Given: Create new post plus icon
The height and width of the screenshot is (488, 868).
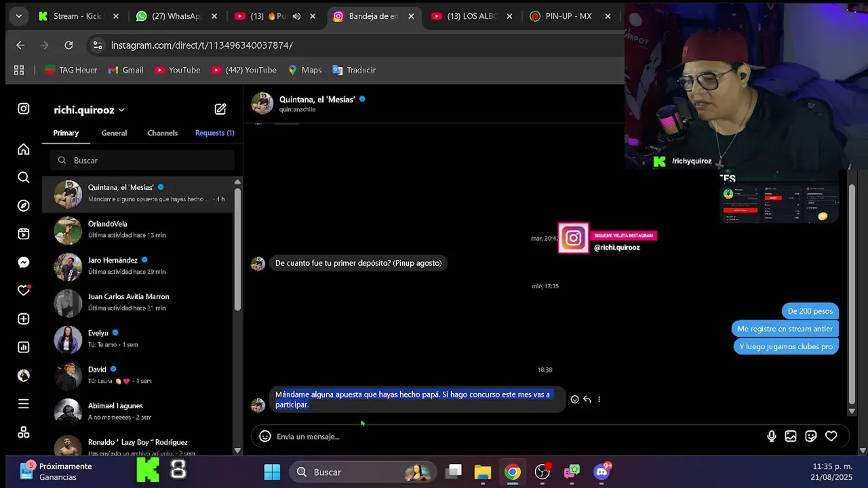Looking at the screenshot, I should tap(24, 319).
